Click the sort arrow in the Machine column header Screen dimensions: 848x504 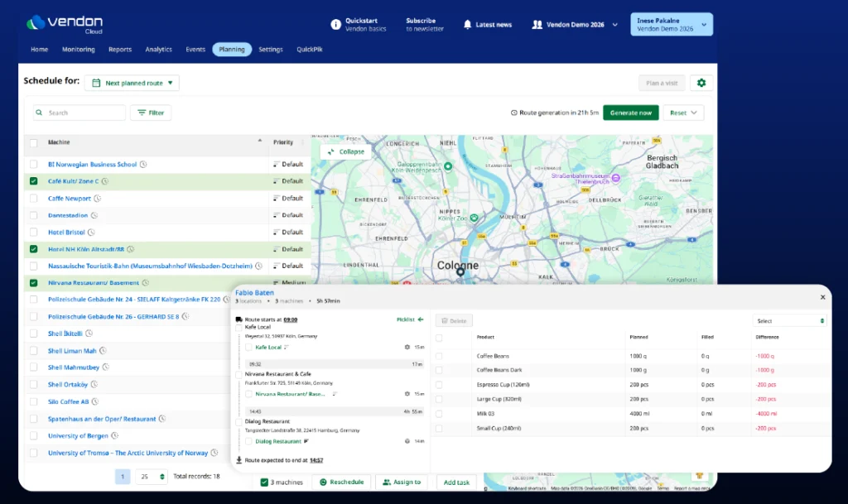pos(259,141)
